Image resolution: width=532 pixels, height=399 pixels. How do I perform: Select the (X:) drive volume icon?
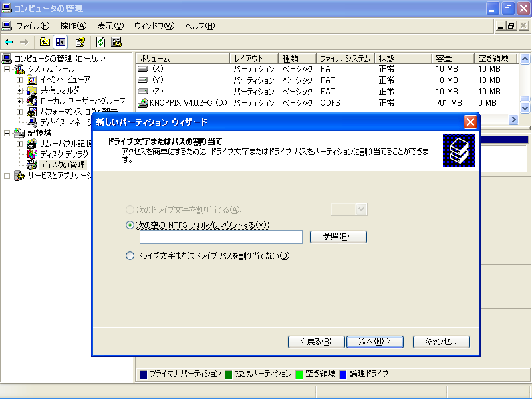point(143,69)
